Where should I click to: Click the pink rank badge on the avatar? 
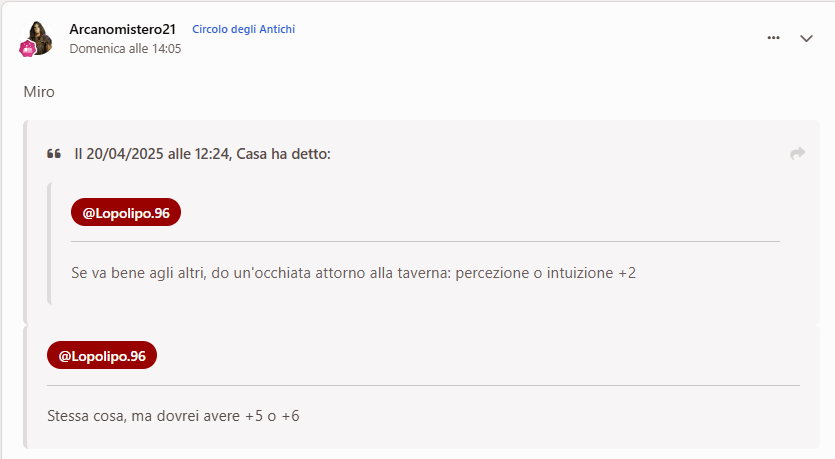(28, 48)
